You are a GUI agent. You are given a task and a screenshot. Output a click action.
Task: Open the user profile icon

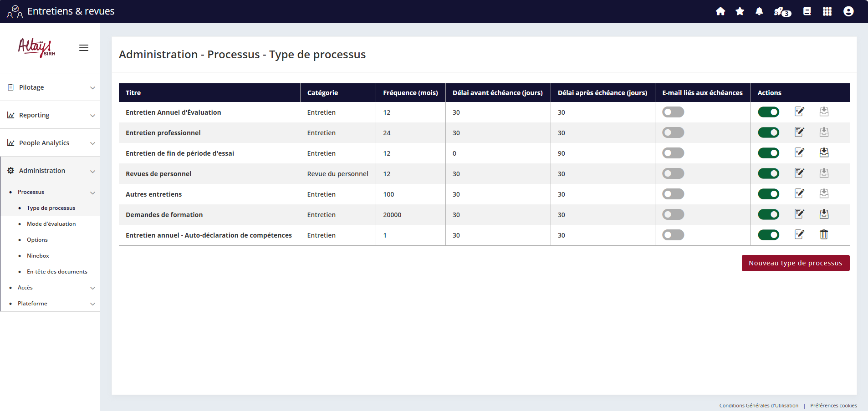coord(848,11)
